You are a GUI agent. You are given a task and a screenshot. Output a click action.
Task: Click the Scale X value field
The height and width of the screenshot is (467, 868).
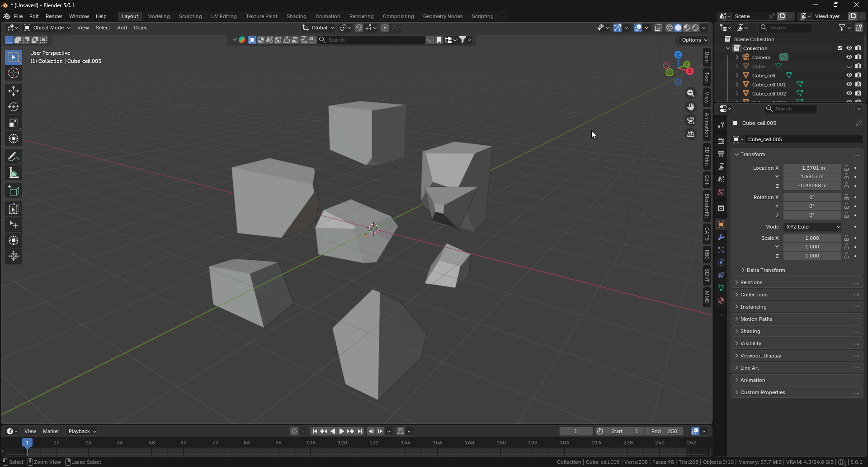click(812, 238)
